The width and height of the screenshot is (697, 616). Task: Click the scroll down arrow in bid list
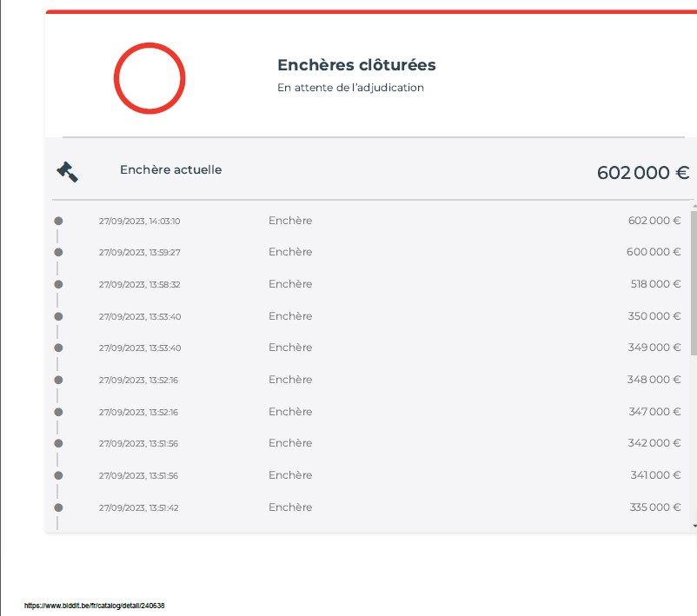pos(694,526)
